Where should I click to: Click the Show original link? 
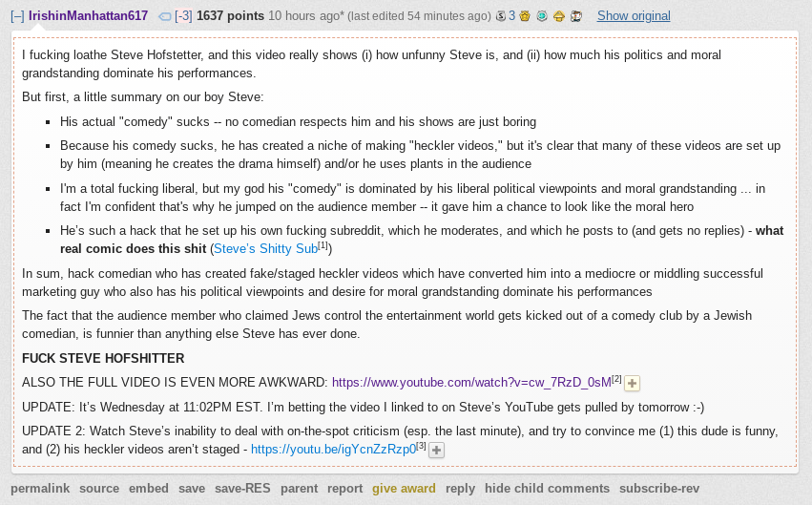coord(634,16)
